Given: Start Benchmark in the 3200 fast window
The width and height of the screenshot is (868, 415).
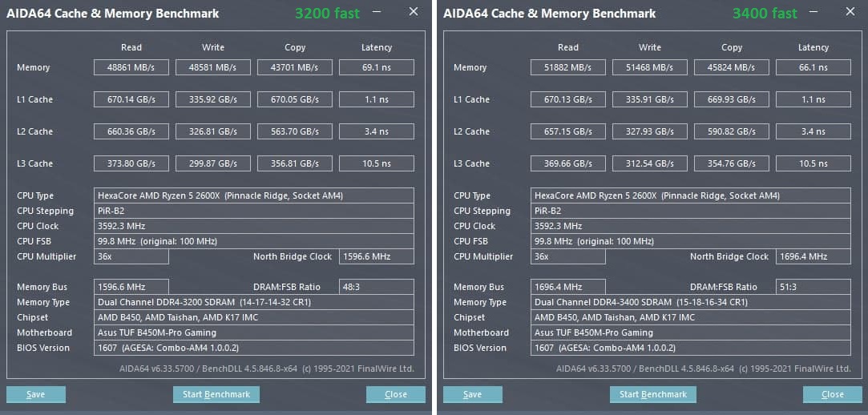Looking at the screenshot, I should click(216, 394).
